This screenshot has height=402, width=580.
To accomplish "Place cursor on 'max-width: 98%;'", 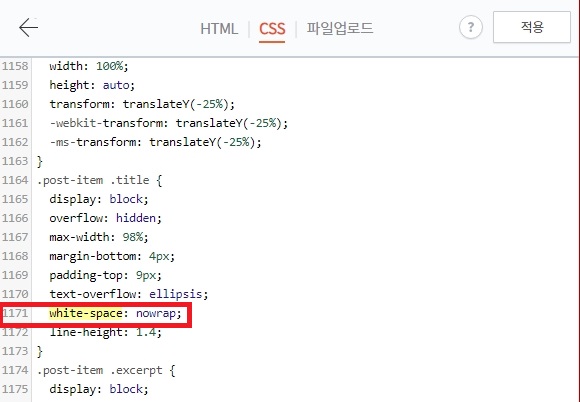I will point(99,237).
